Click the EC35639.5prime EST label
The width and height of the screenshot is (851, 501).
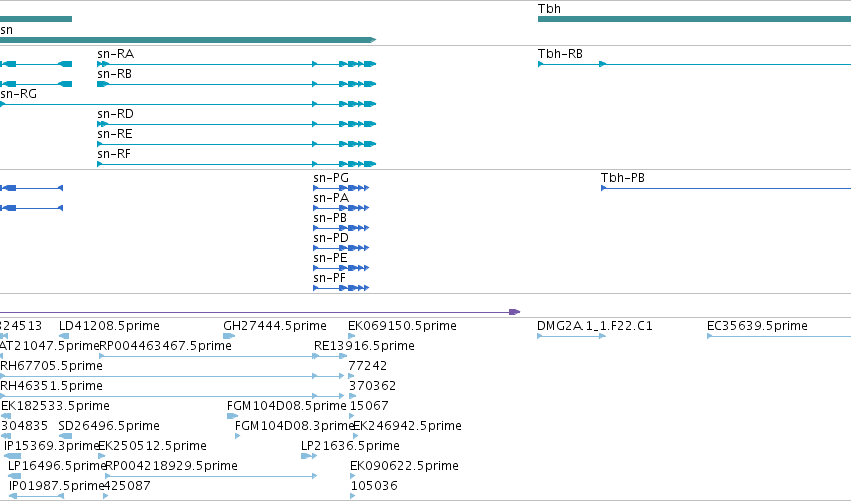757,326
